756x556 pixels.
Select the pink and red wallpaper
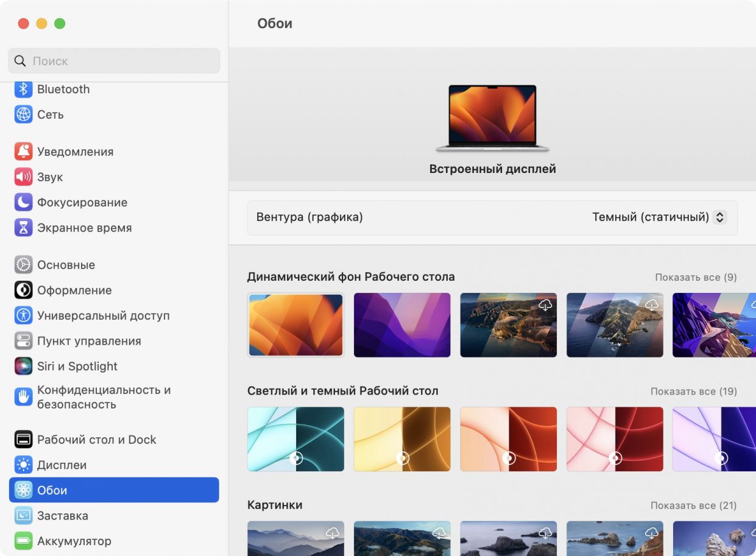615,439
